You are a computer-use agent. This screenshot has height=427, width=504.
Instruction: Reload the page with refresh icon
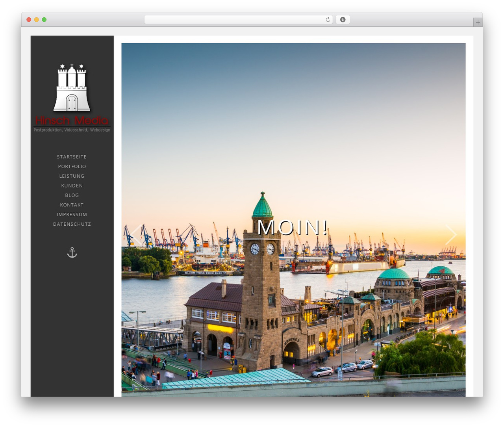coord(328,20)
